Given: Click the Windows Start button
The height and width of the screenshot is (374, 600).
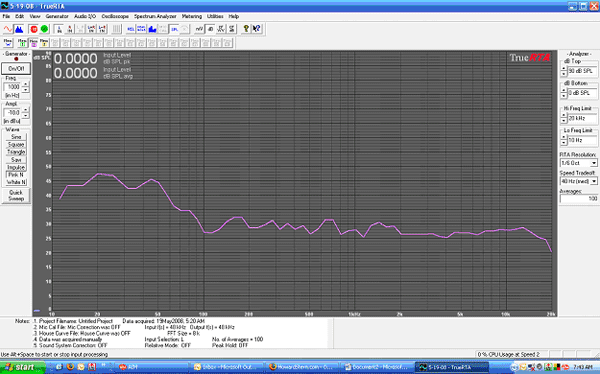Looking at the screenshot, I should click(20, 367).
